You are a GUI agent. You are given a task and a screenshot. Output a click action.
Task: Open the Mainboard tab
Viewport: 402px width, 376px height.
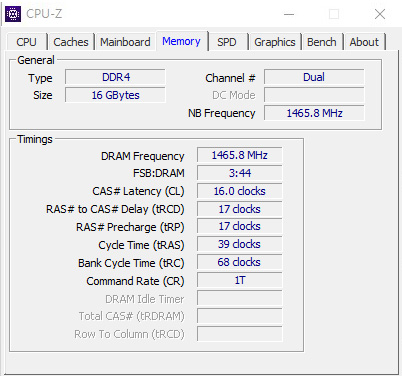[x=125, y=42]
